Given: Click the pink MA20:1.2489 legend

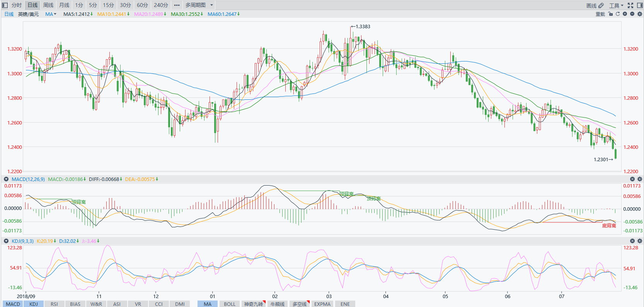Looking at the screenshot, I should pyautogui.click(x=150, y=14).
